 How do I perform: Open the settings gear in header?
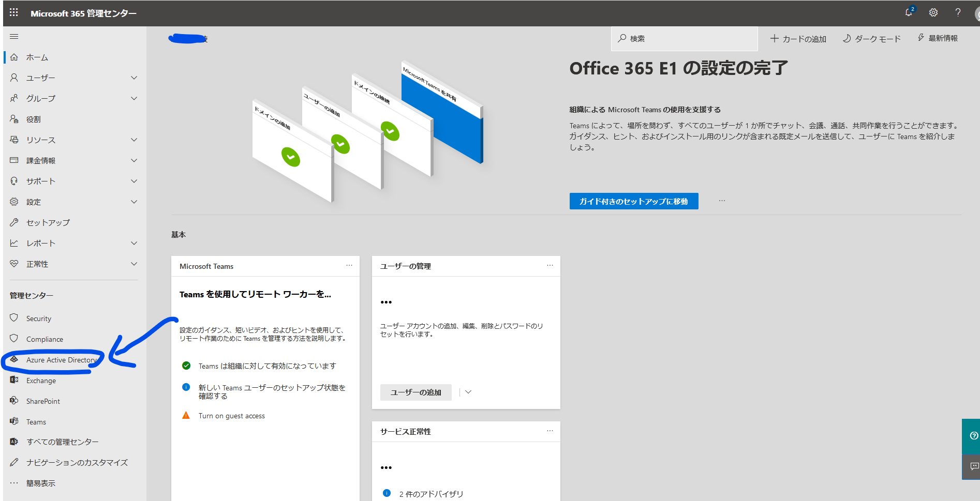pos(933,12)
